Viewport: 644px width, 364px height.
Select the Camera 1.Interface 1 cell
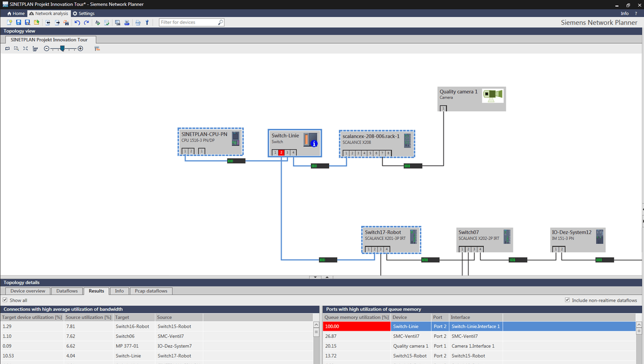pos(476,346)
